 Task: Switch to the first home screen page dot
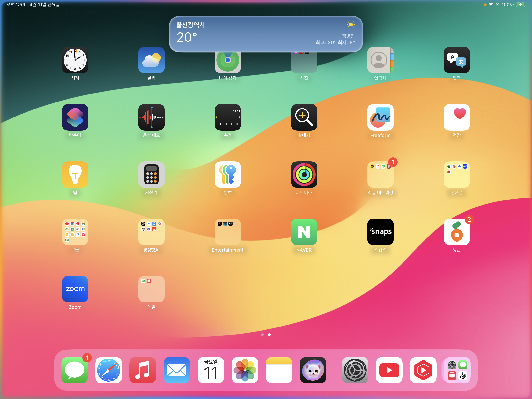(262, 335)
